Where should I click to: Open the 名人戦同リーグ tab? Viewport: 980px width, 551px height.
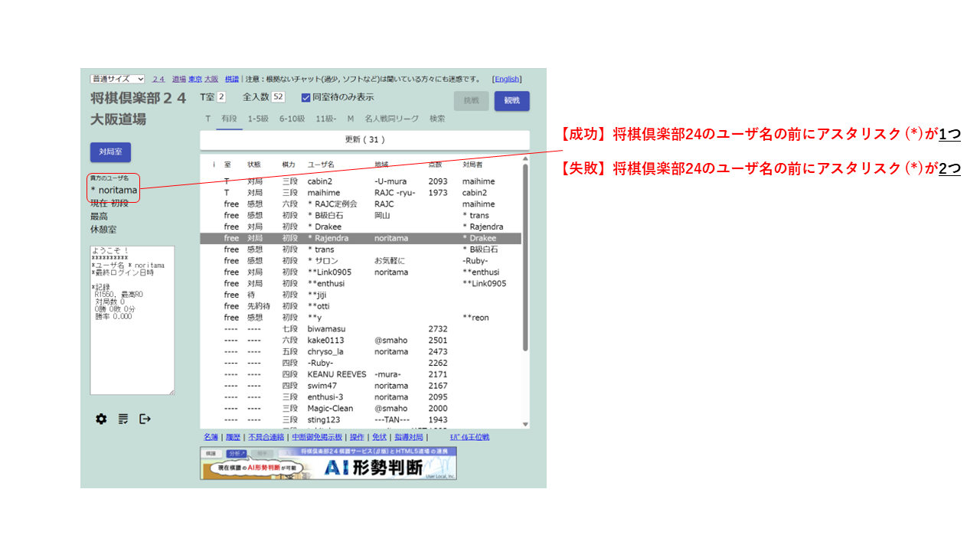(391, 119)
